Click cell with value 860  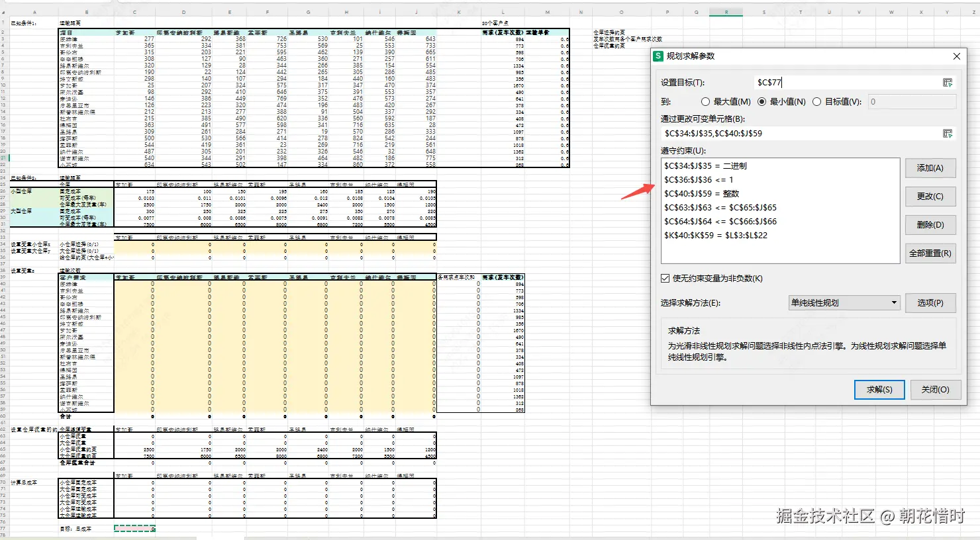(x=346, y=165)
